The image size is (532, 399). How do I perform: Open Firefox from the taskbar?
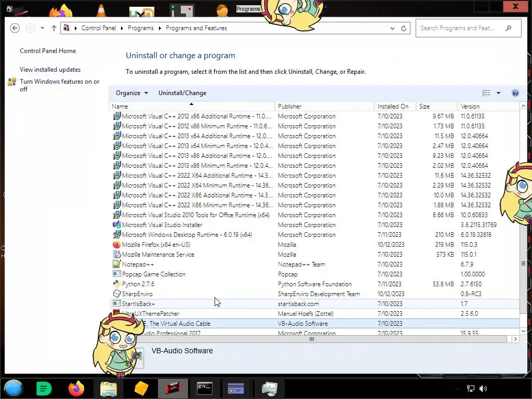pyautogui.click(x=76, y=389)
